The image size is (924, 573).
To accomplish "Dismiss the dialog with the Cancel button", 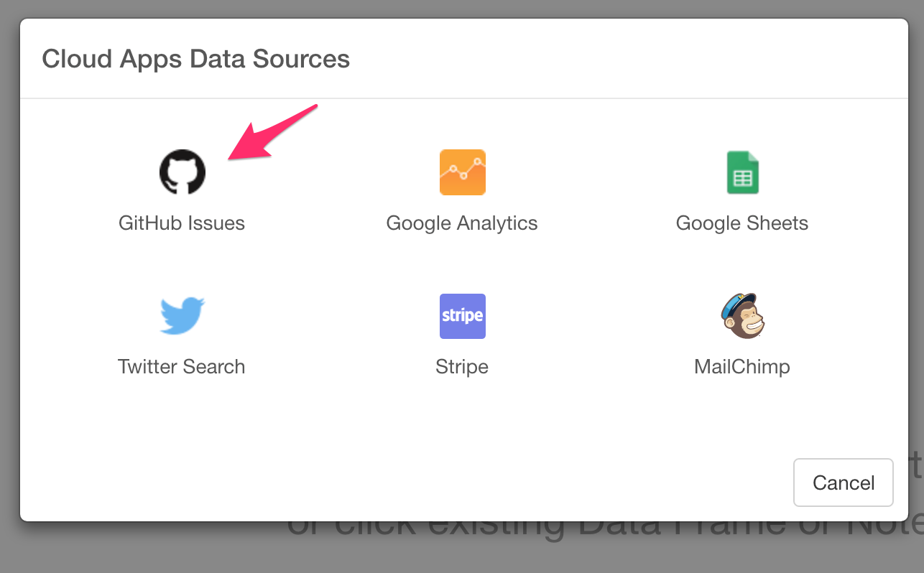I will coord(844,483).
